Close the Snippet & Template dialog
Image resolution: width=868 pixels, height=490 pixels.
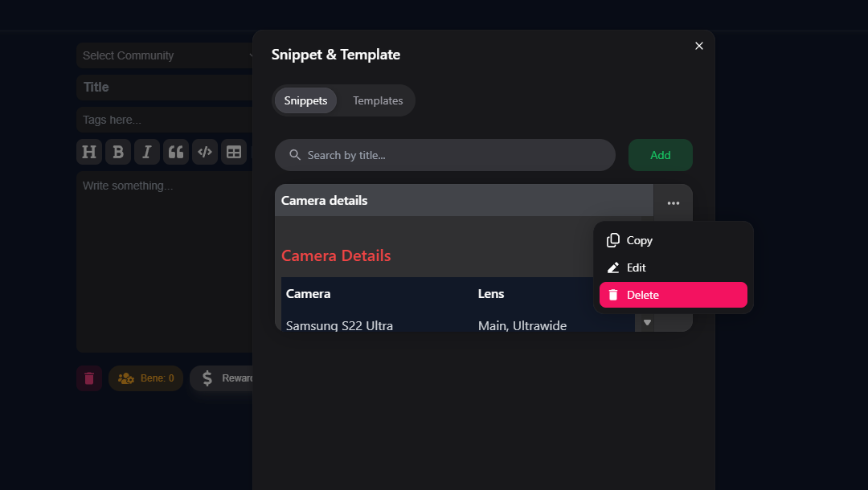coord(699,46)
